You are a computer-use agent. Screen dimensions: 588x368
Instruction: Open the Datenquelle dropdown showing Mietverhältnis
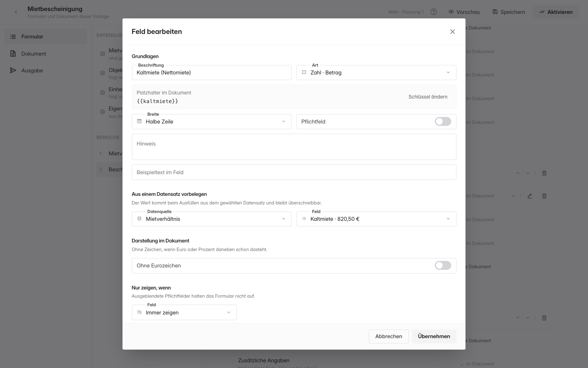tap(212, 219)
